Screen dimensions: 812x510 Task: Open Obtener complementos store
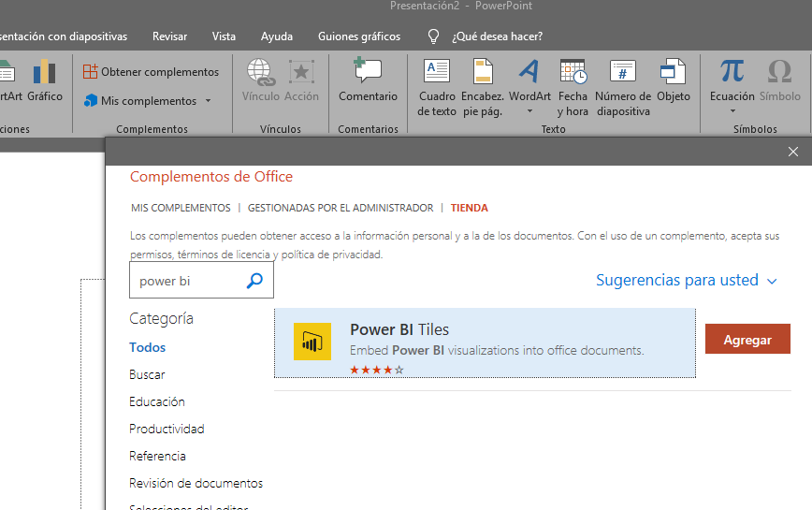(151, 72)
